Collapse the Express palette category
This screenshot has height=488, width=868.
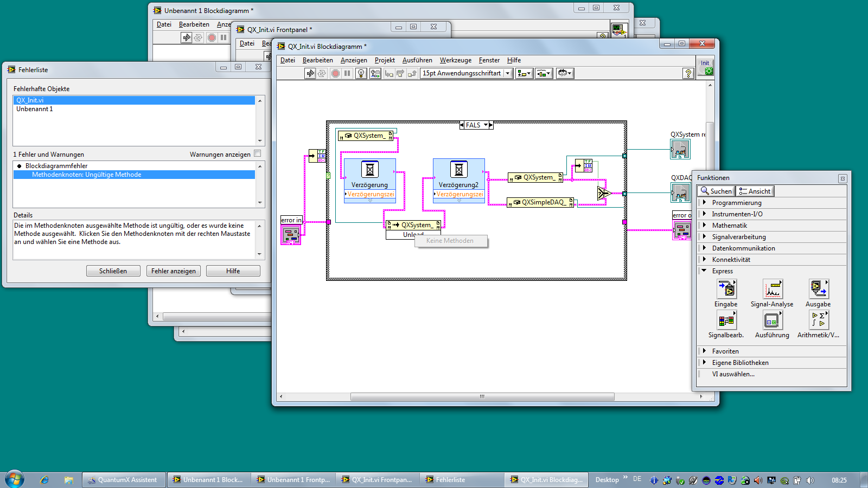click(x=704, y=271)
